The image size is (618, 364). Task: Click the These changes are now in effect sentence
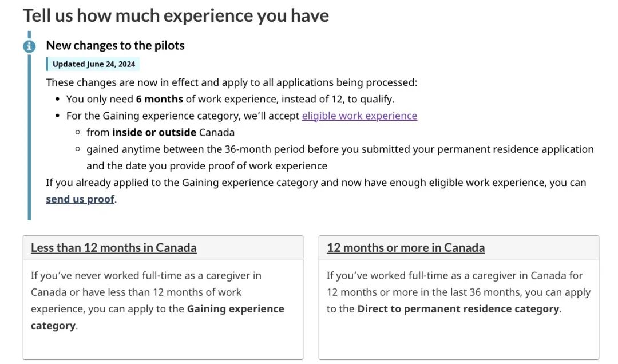tap(231, 82)
